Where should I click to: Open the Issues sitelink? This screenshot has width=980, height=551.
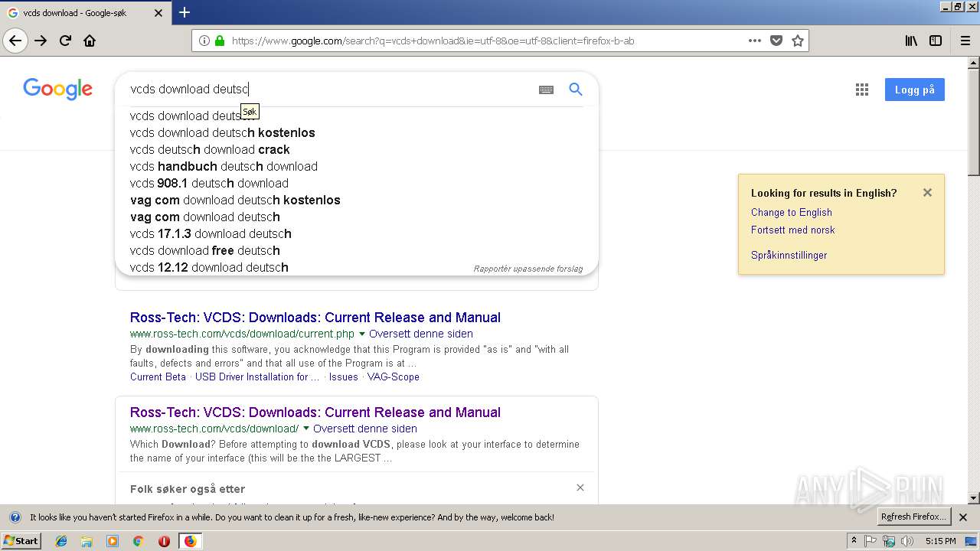(x=344, y=377)
